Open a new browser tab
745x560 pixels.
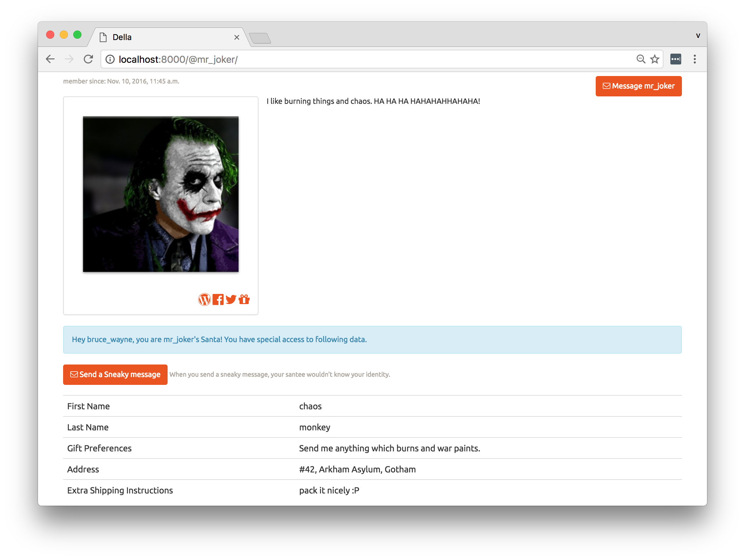[260, 38]
